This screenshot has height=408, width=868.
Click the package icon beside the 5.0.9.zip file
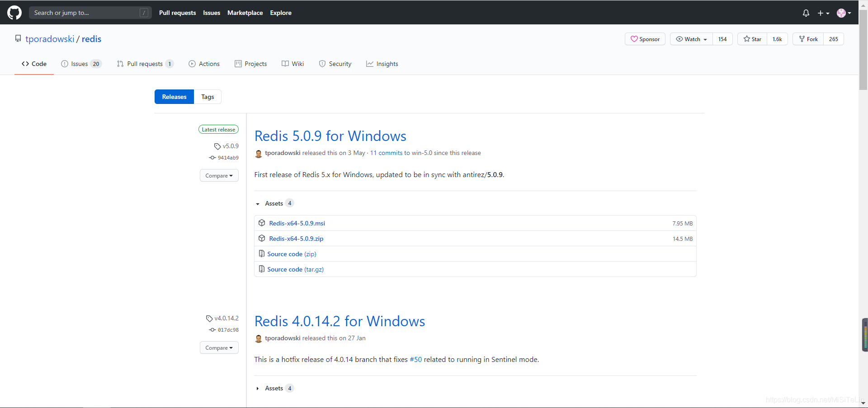click(262, 238)
